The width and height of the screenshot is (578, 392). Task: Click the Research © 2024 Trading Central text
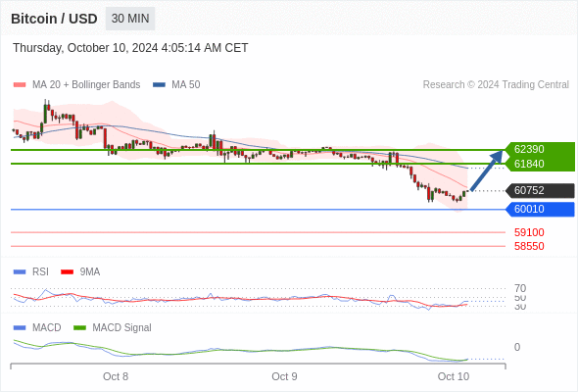coord(496,85)
